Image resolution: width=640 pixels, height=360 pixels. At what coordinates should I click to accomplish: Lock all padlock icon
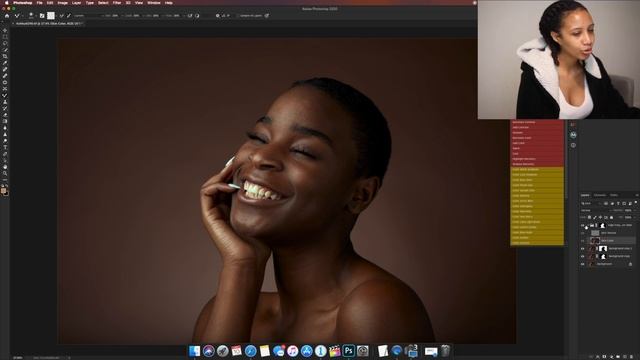tap(611, 217)
